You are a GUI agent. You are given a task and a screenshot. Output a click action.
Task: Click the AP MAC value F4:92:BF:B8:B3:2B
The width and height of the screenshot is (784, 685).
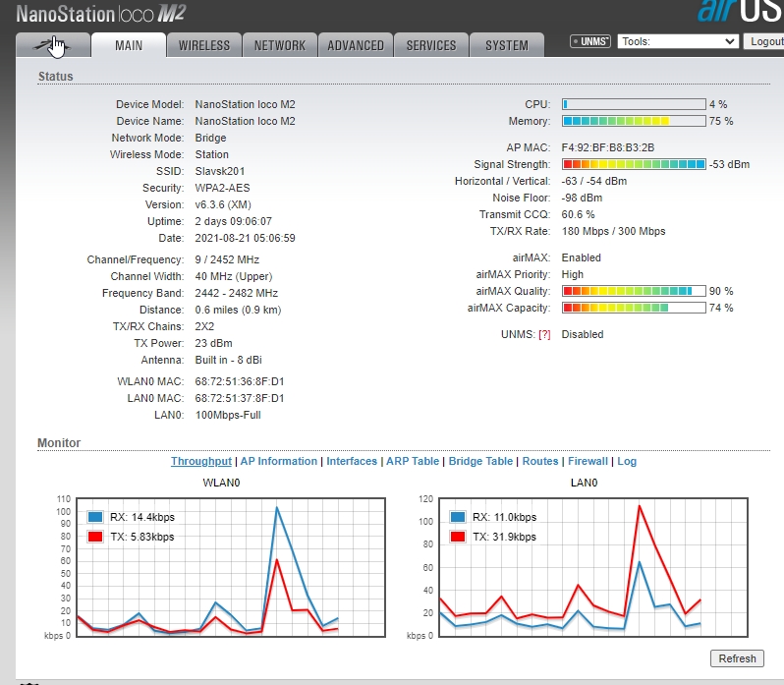608,148
